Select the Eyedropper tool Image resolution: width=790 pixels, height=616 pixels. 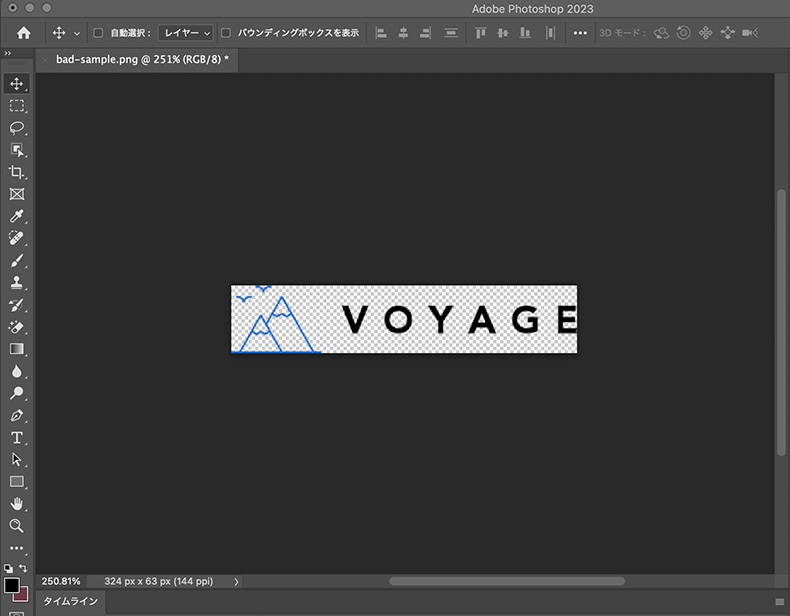17,216
